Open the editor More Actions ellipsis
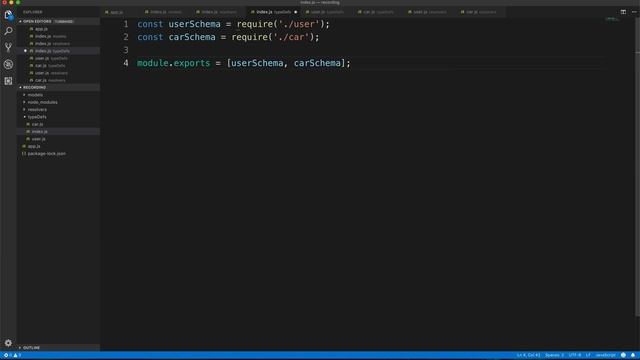Viewport: 640px width, 360px height. tap(634, 12)
